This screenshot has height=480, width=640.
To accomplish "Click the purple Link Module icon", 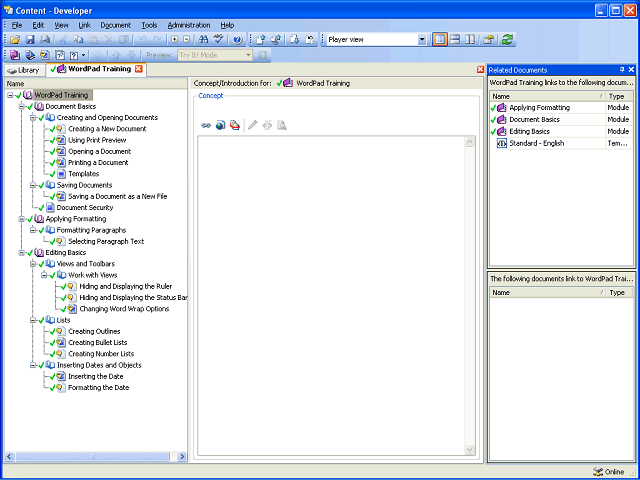I will click(x=15, y=55).
